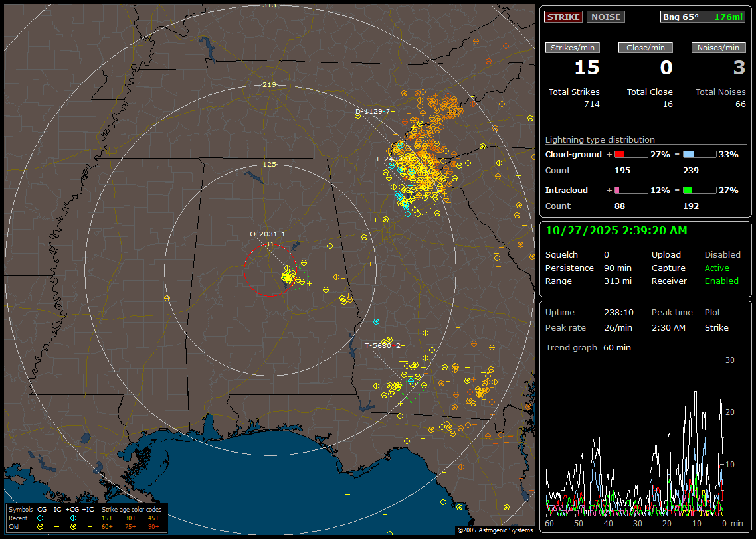Click the recent +IC cyan plus symbol
Screen dimensions: 756x539
click(90, 518)
